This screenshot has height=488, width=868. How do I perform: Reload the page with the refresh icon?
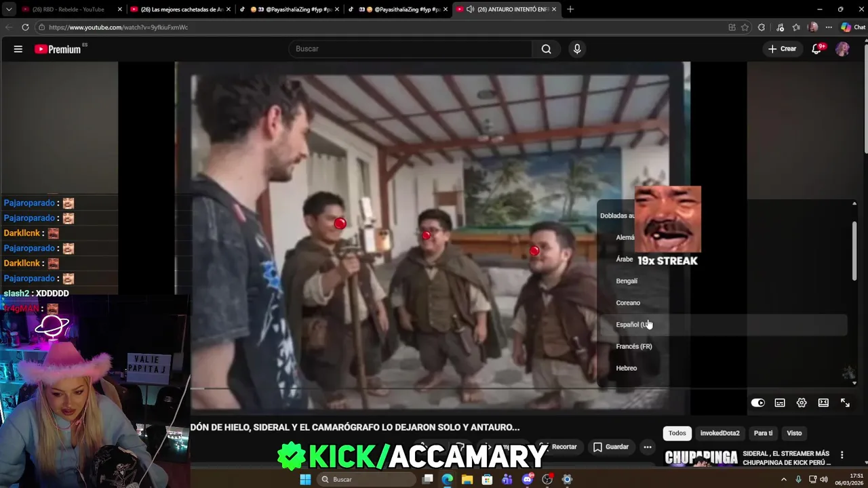click(x=25, y=27)
